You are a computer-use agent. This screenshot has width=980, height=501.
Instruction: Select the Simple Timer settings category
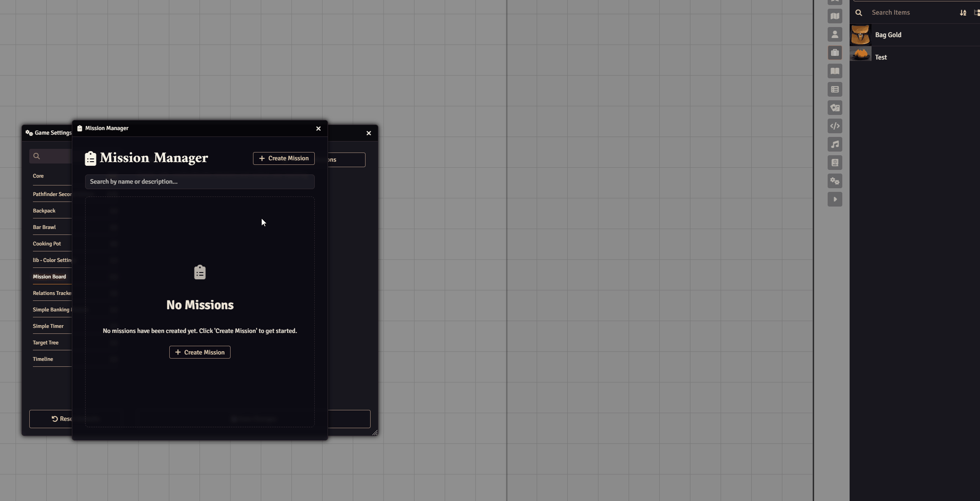click(48, 326)
